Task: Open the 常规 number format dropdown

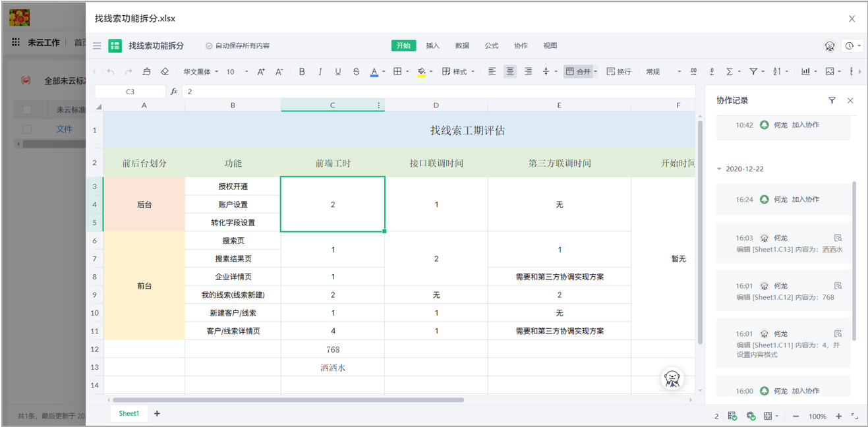Action: coord(662,72)
